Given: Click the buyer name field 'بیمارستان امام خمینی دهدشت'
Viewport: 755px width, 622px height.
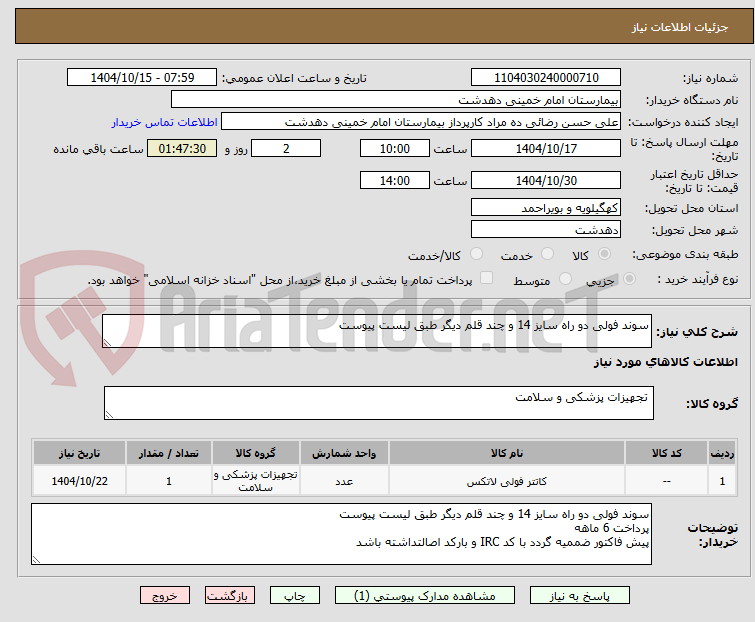Looking at the screenshot, I should [x=396, y=100].
